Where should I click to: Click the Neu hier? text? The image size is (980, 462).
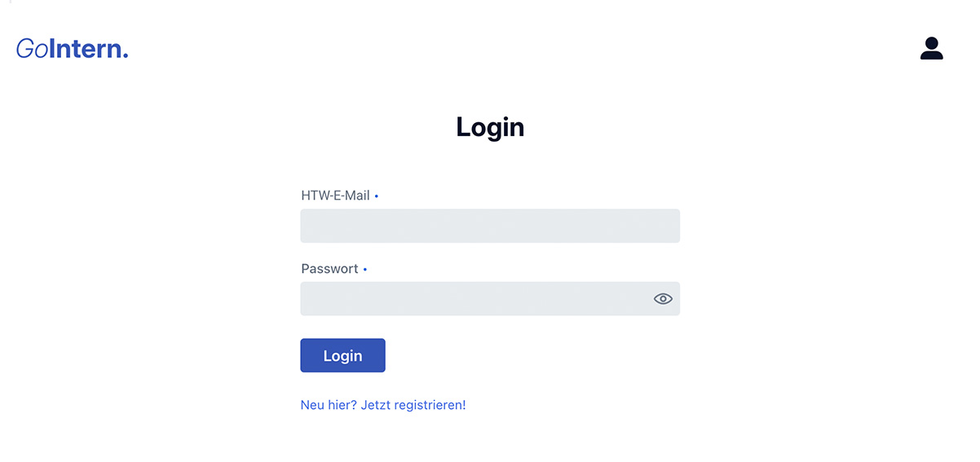[x=329, y=405]
